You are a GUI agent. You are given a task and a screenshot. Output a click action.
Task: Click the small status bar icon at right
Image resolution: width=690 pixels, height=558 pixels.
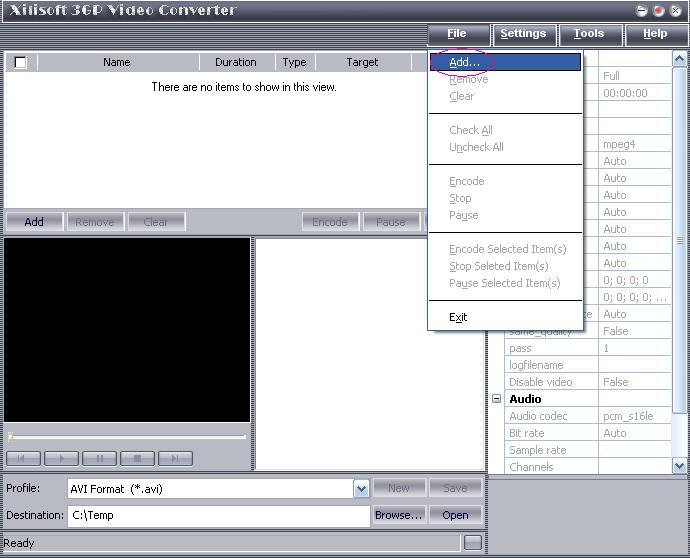click(x=472, y=543)
